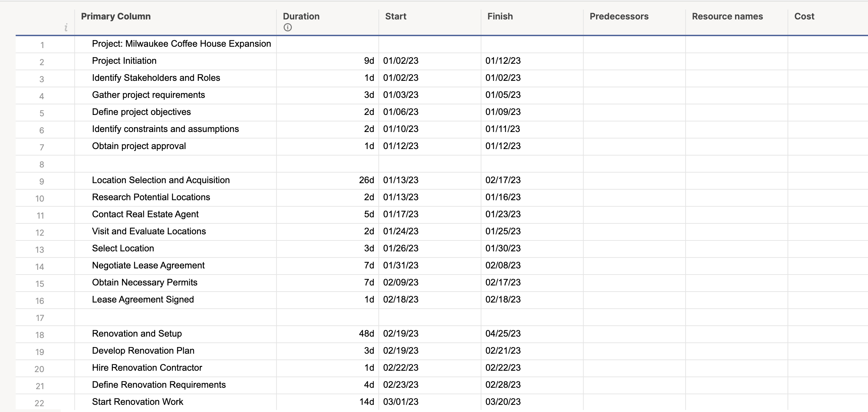Viewport: 868px width, 412px height.
Task: Select the Resource names column header
Action: (728, 16)
